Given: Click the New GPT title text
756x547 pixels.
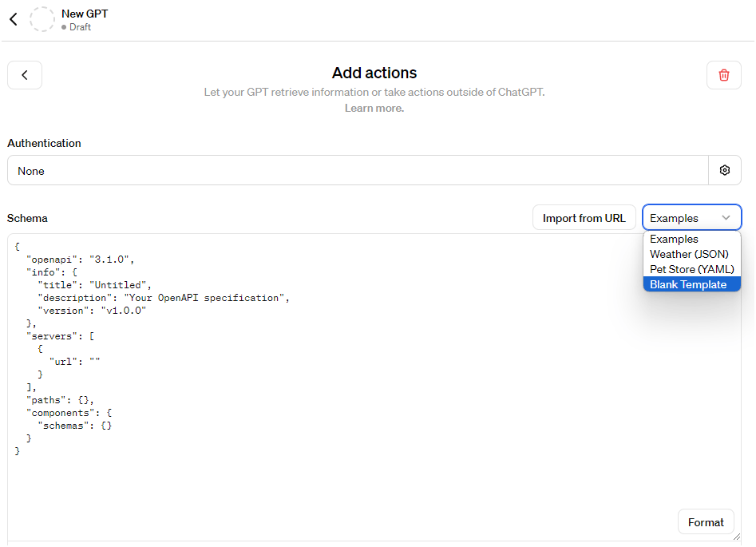Looking at the screenshot, I should coord(85,14).
